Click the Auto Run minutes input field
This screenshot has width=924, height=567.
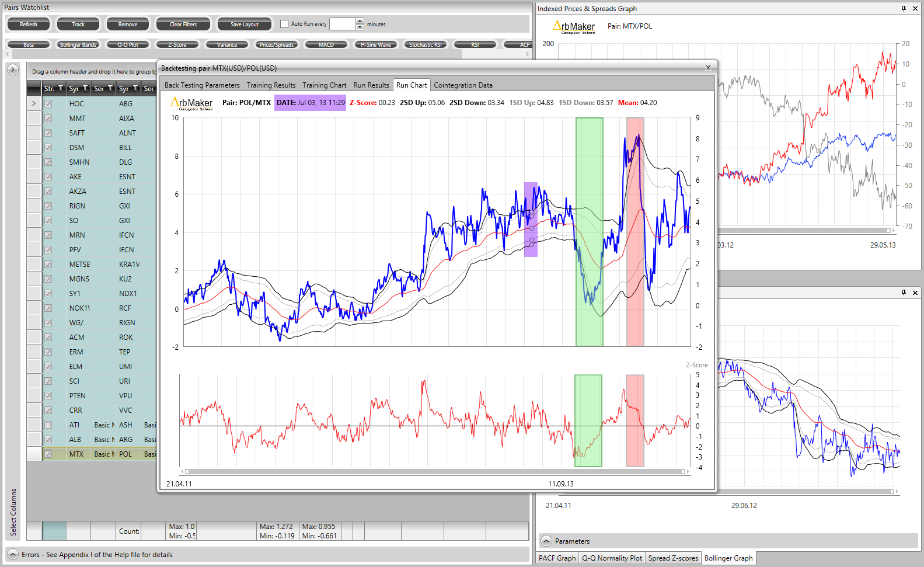click(343, 24)
